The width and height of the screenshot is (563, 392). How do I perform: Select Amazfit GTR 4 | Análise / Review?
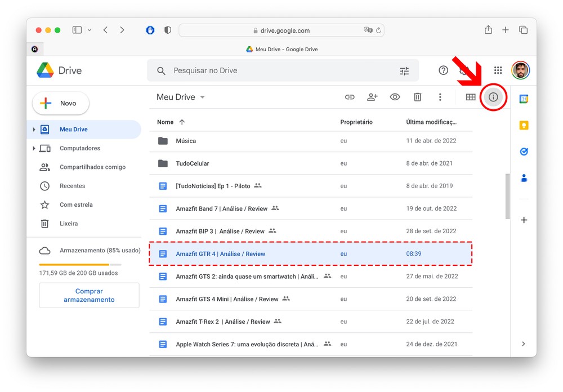point(311,254)
